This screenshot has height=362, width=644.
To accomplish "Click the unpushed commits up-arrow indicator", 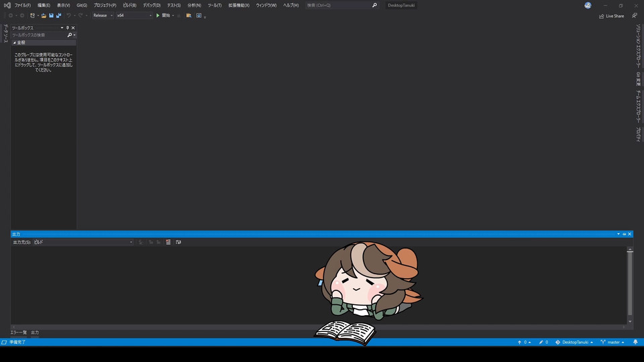I will 524,342.
